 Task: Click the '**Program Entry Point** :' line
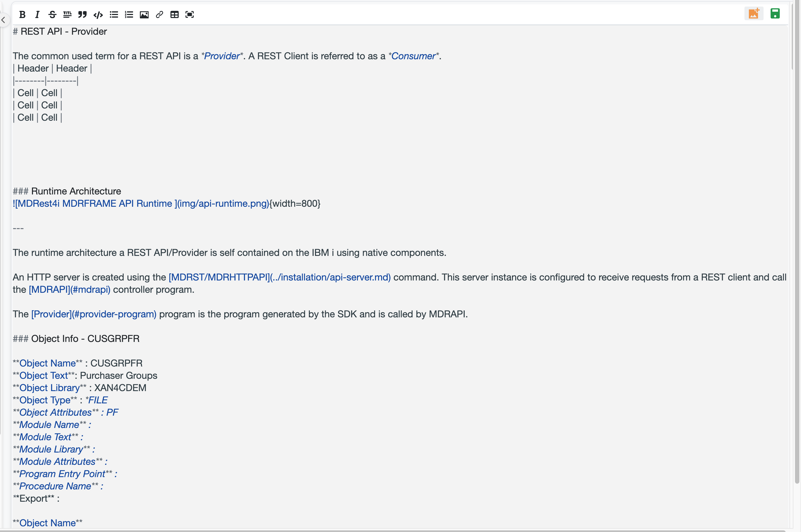(x=65, y=474)
